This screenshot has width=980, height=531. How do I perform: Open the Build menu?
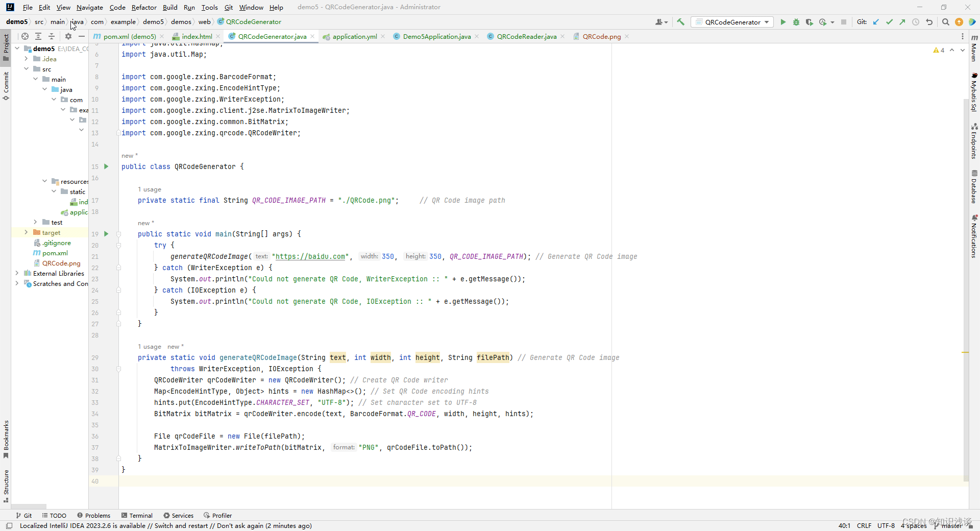170,7
